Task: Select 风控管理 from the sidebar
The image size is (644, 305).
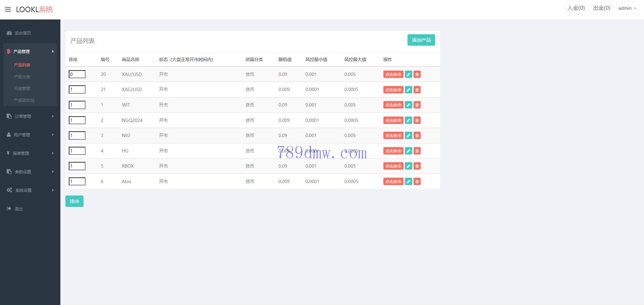Action: pos(22,88)
